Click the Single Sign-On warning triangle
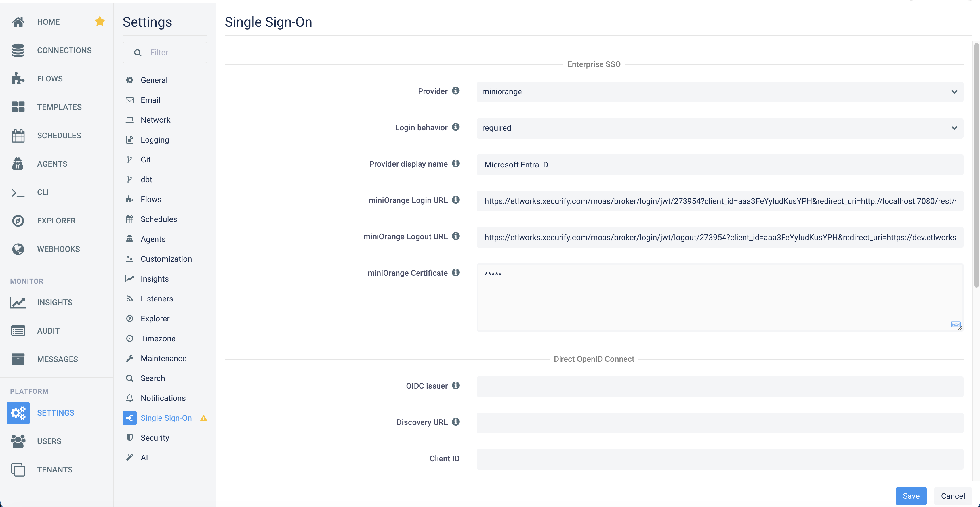 (x=203, y=418)
